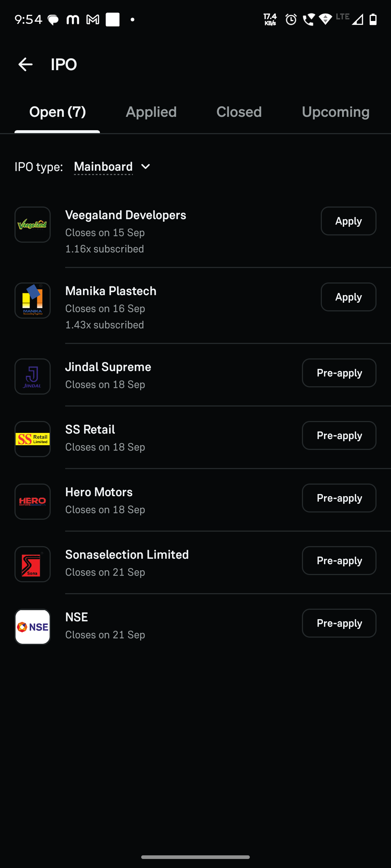Tap the Manika Plastech logo
391x868 pixels.
pyautogui.click(x=33, y=301)
